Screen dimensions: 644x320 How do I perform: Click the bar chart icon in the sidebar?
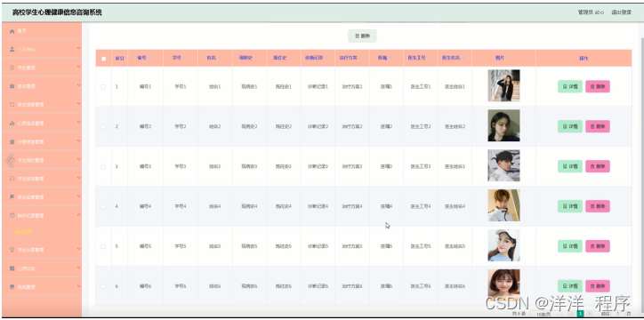coord(12,123)
